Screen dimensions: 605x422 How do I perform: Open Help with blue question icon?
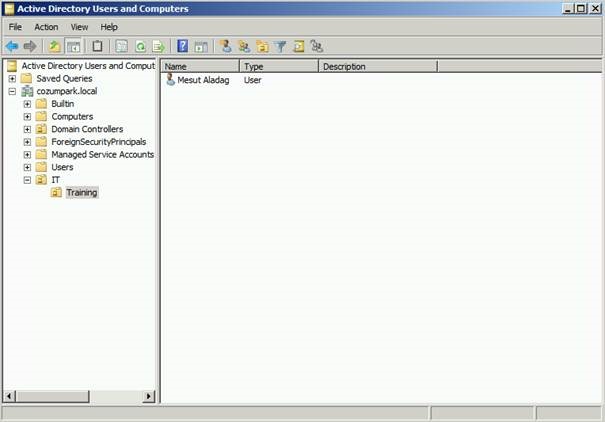coord(183,46)
